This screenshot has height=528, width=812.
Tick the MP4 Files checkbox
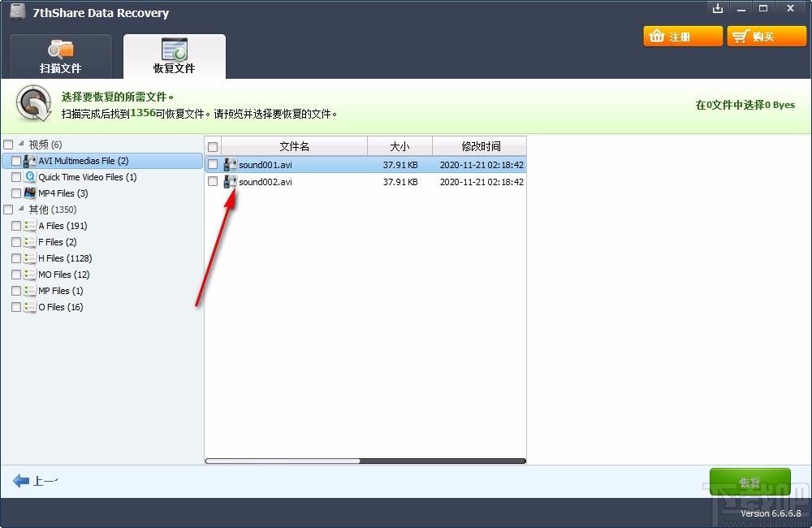(16, 193)
